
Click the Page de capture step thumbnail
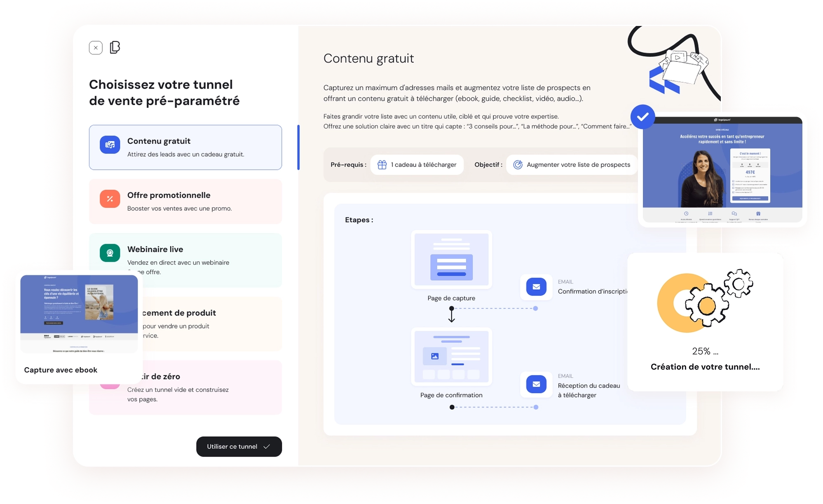click(451, 259)
